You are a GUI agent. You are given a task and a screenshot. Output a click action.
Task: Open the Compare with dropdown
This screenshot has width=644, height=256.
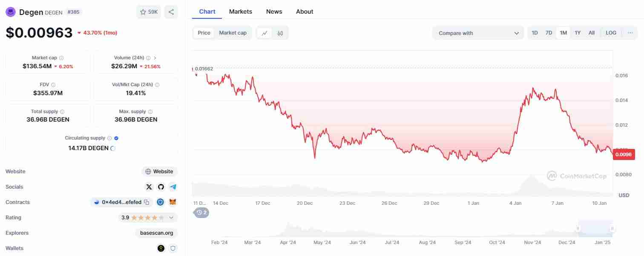coord(478,33)
